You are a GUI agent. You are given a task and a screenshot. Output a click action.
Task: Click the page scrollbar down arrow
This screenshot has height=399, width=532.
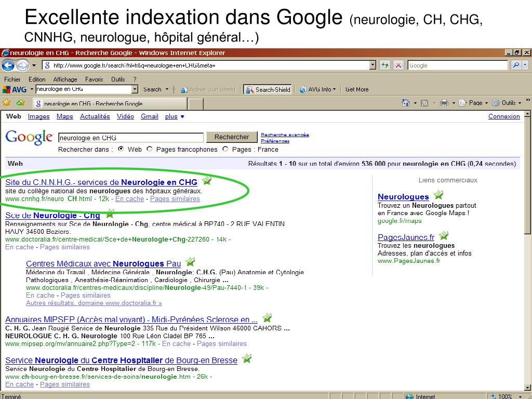pos(527,387)
